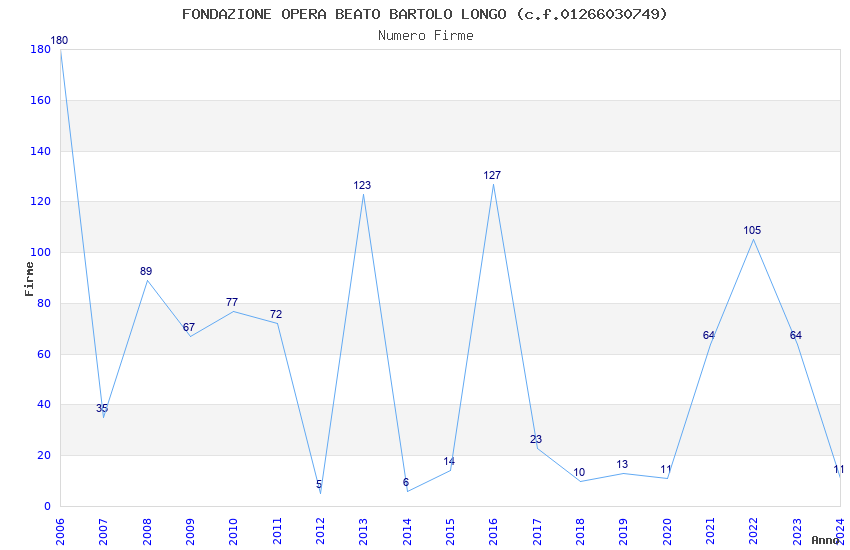Click the y-axis tick label 20

(x=44, y=456)
